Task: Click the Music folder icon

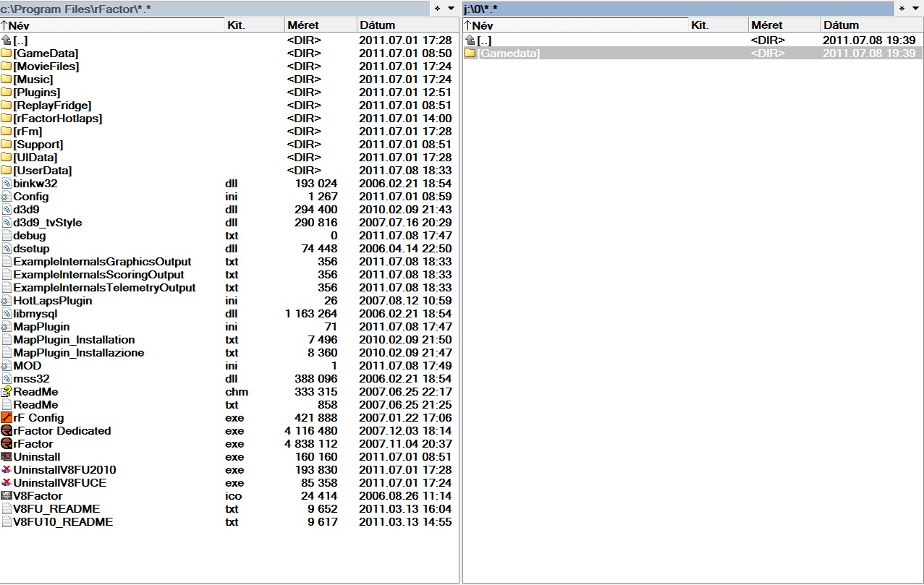Action: point(7,80)
